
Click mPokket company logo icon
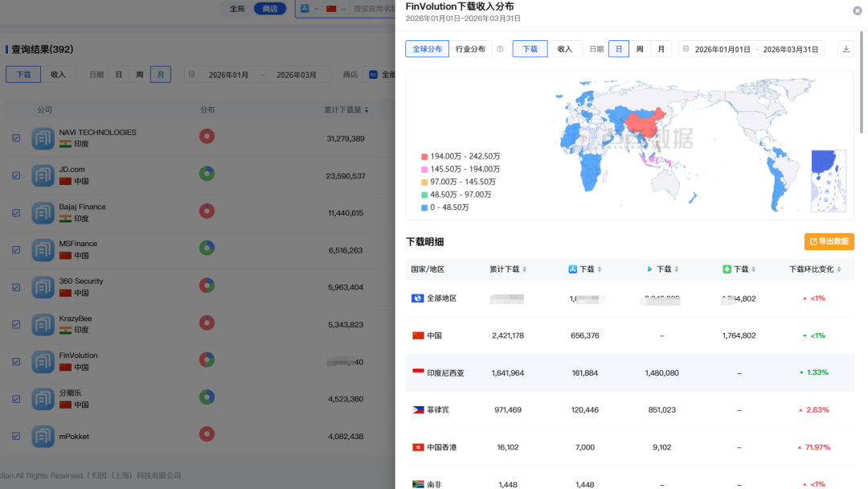(x=43, y=437)
